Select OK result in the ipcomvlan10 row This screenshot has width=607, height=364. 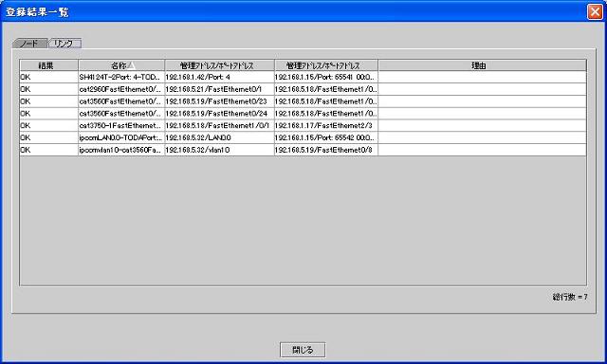(x=48, y=150)
